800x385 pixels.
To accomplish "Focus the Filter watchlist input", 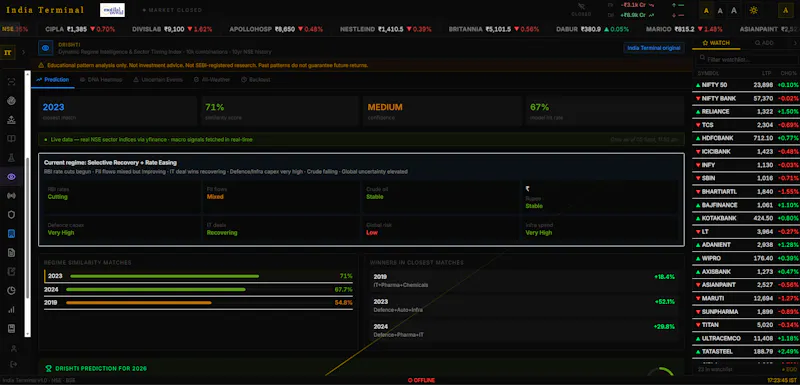I will coord(746,60).
